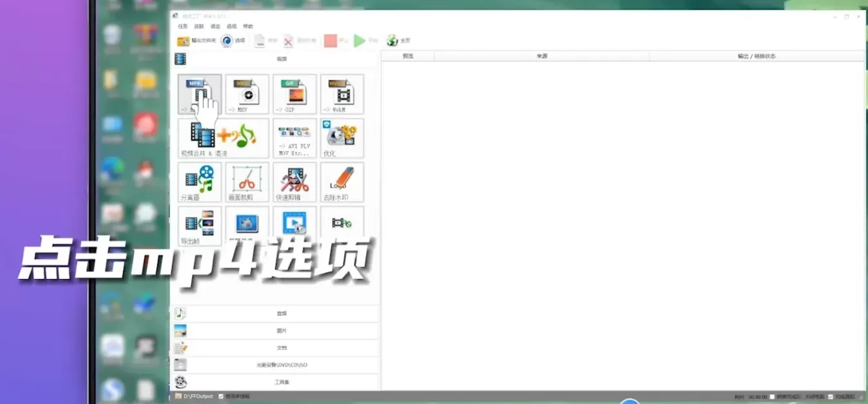Open 视频合并 & 混流 video joiner

coord(224,138)
